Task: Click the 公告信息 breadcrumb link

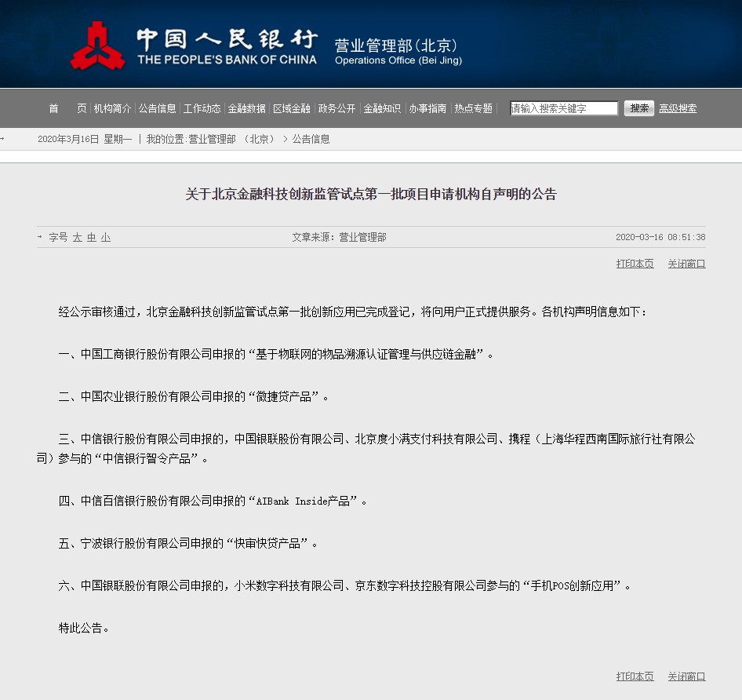Action: (311, 139)
